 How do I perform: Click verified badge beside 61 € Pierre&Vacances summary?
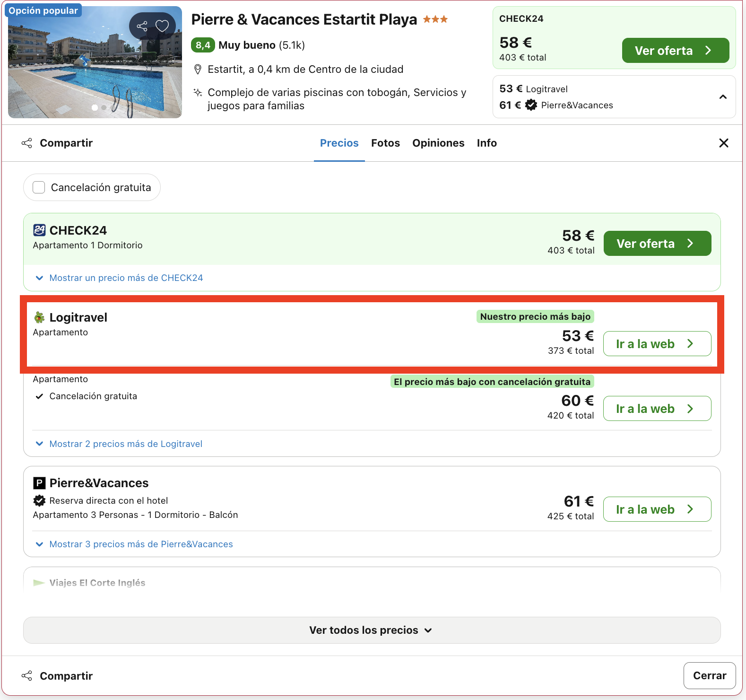click(x=531, y=105)
